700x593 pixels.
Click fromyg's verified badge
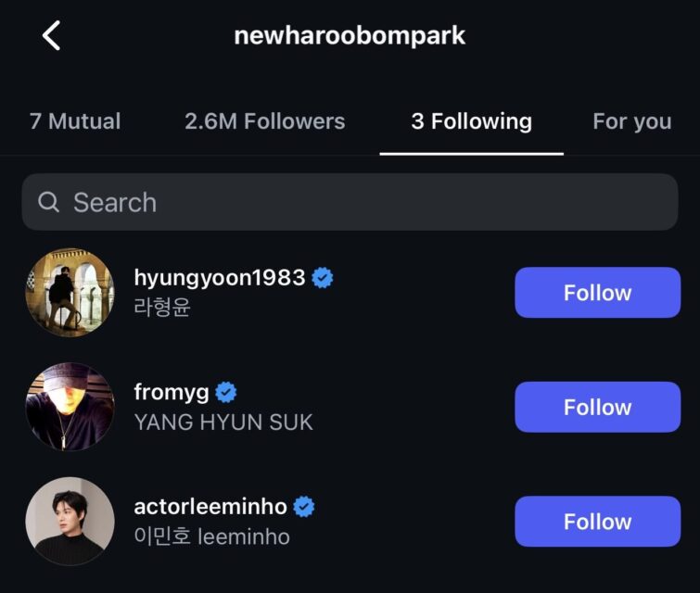click(x=226, y=392)
